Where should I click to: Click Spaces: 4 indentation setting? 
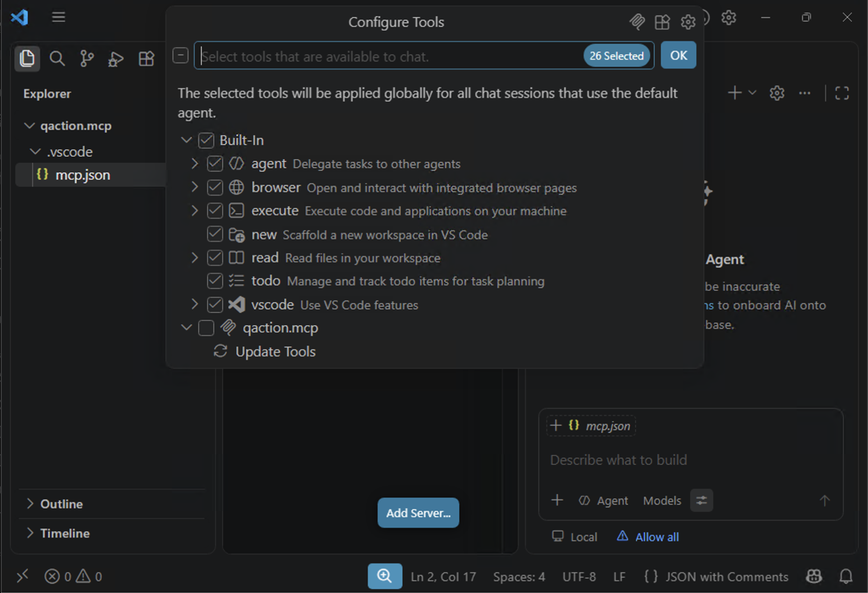tap(519, 576)
